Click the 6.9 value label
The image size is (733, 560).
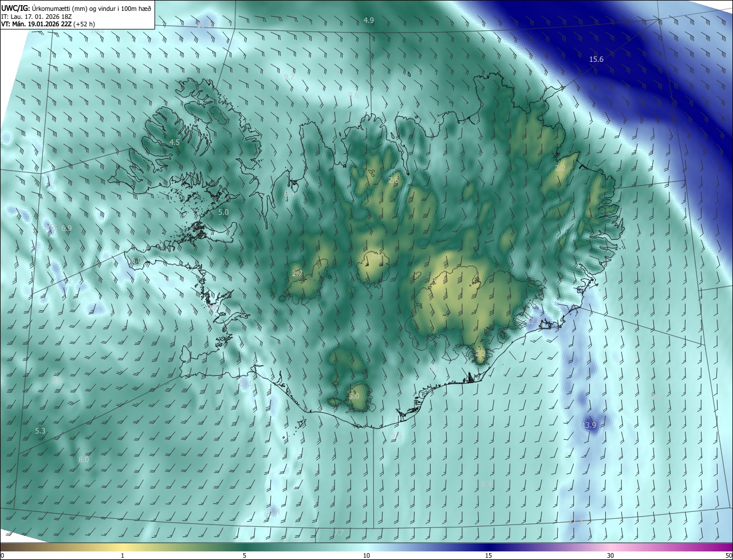pos(66,228)
